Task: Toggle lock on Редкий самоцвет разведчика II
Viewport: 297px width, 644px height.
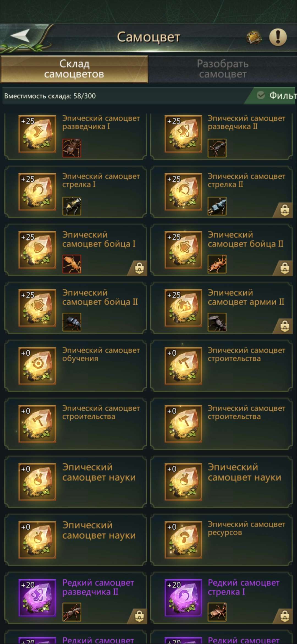Action: click(x=139, y=616)
